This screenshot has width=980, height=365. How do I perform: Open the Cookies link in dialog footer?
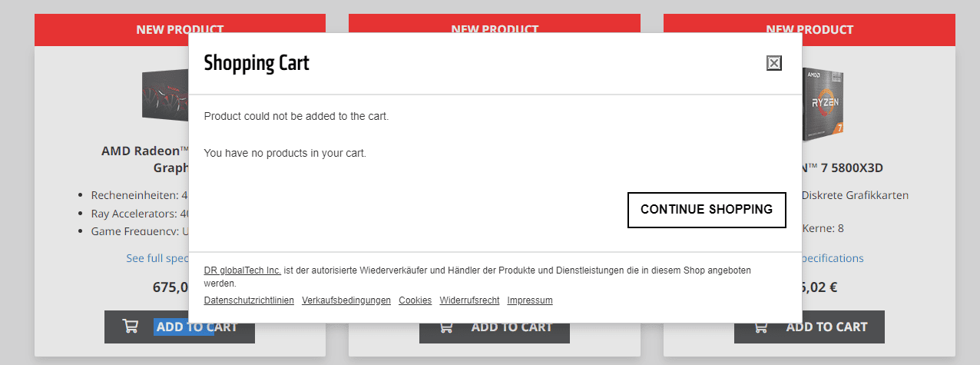[x=415, y=300]
